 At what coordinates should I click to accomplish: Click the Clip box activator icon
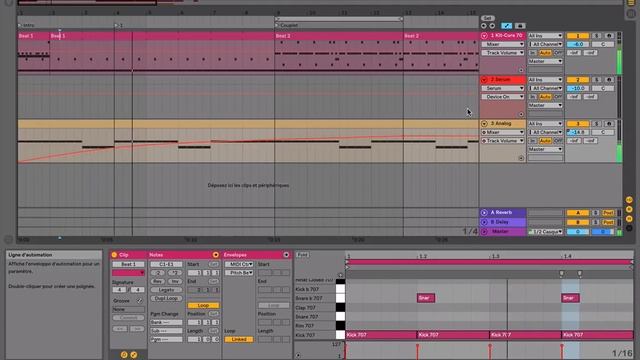click(x=114, y=255)
